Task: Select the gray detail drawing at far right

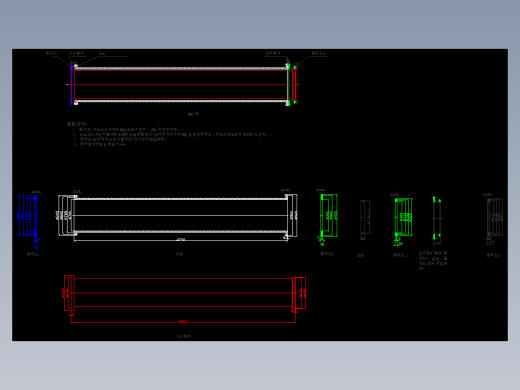Action: [494, 218]
